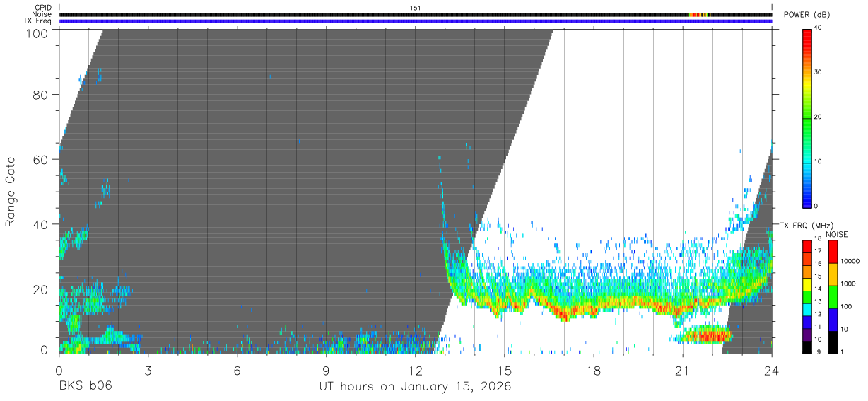
Task: Click the POWER (dB) colorbar
Action: [x=807, y=117]
